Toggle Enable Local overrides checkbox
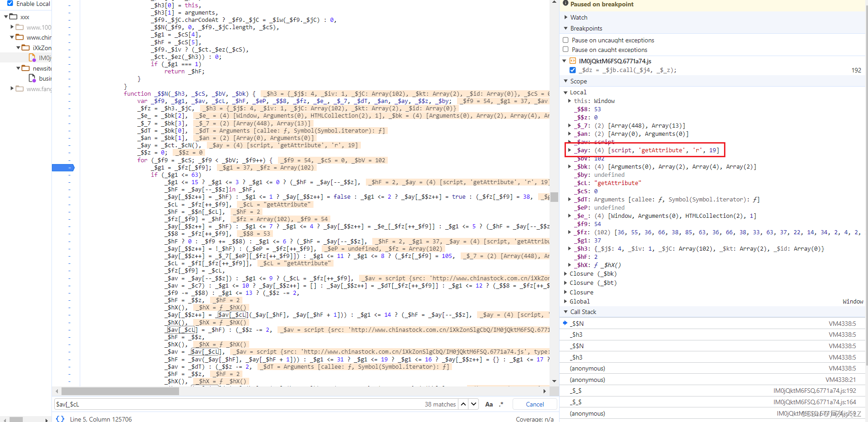Screen dimensions: 868x422 10,3
